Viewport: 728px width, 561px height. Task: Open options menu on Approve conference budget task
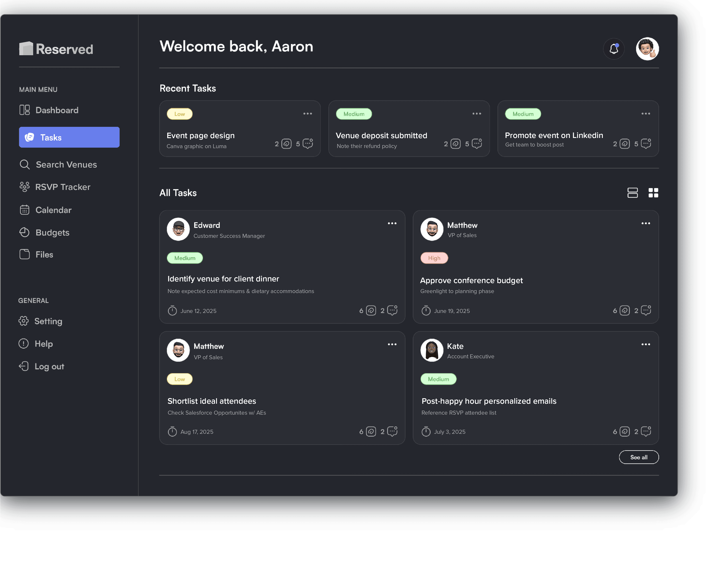(645, 223)
